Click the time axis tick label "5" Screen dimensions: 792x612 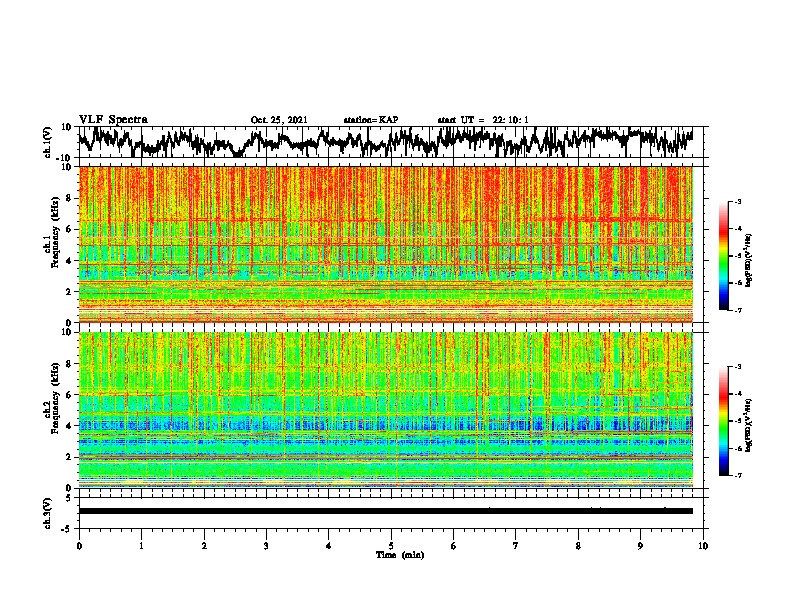click(x=391, y=546)
